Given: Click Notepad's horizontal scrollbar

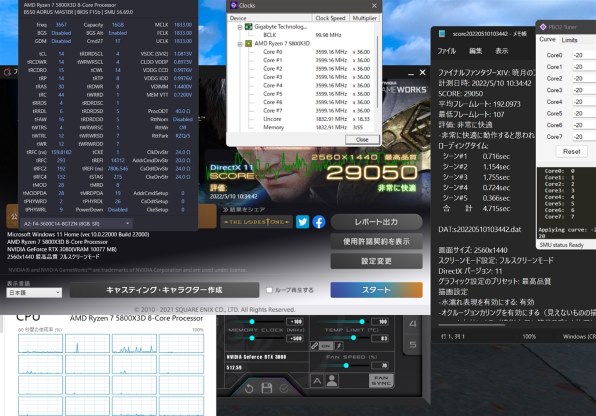Looking at the screenshot, I should tap(471, 325).
